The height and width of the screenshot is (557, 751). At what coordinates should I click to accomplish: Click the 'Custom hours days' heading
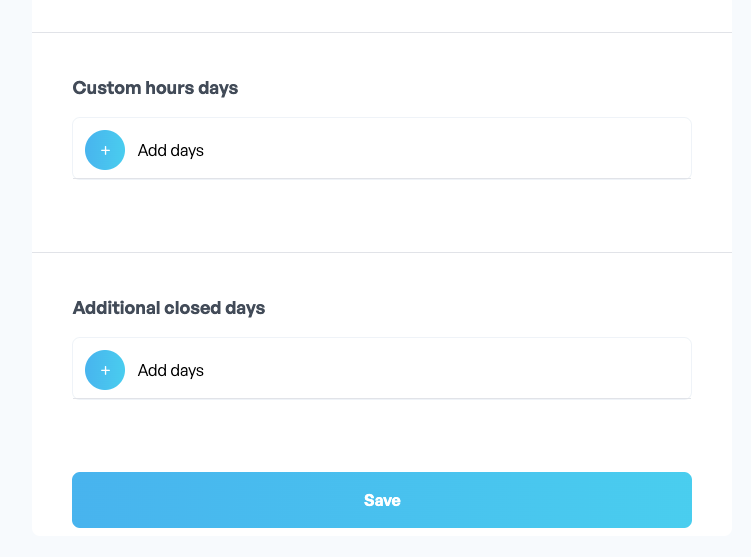(155, 88)
